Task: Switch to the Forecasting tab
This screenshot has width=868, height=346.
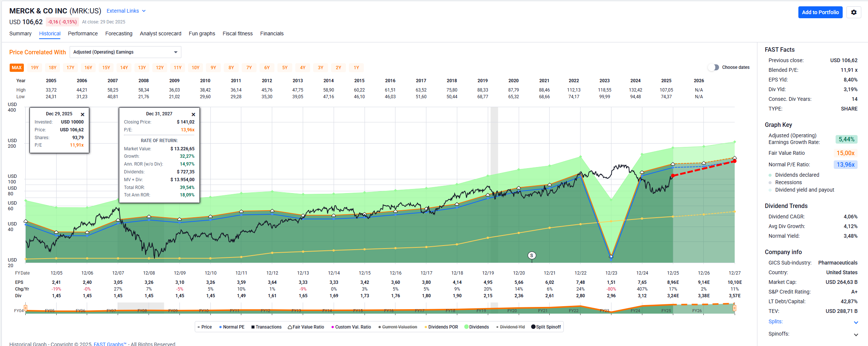Action: pos(119,33)
